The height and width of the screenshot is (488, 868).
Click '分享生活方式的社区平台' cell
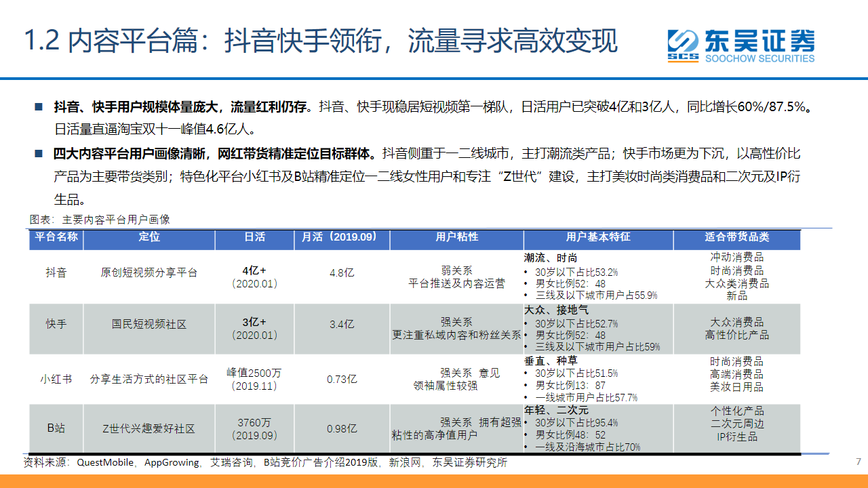pos(149,379)
